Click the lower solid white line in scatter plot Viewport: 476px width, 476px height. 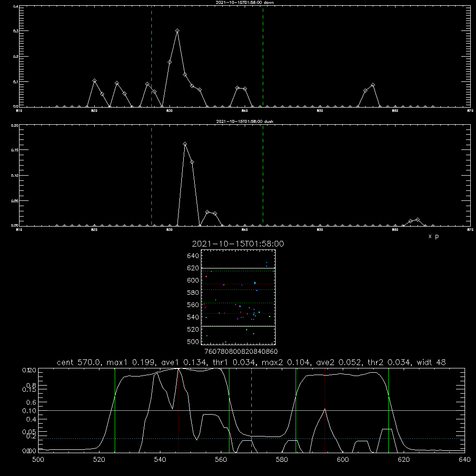coord(238,326)
